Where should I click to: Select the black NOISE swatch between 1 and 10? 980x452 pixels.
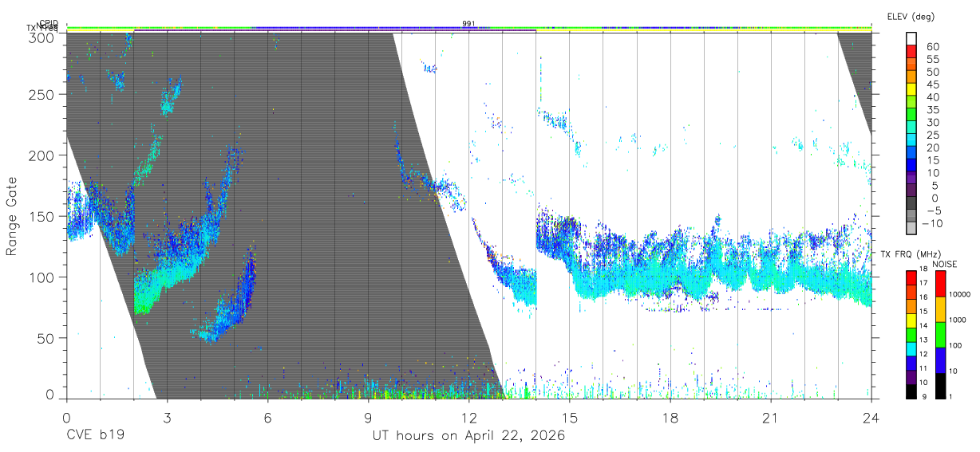(x=941, y=384)
